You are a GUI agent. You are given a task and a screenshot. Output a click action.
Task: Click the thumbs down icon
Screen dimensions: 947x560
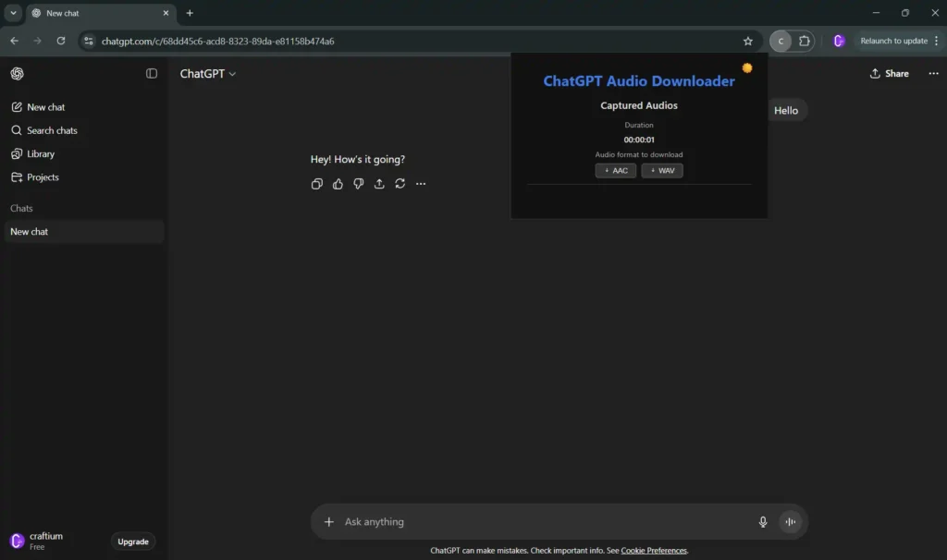tap(359, 184)
